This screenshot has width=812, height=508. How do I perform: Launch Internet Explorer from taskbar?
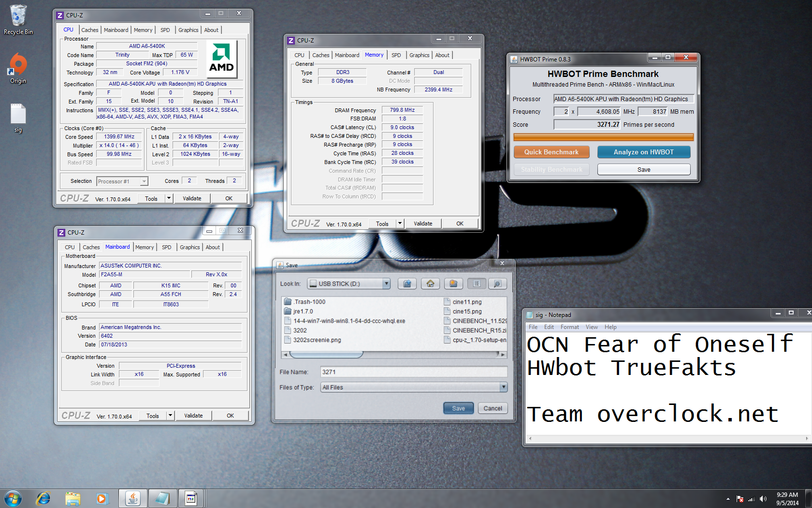tap(43, 498)
